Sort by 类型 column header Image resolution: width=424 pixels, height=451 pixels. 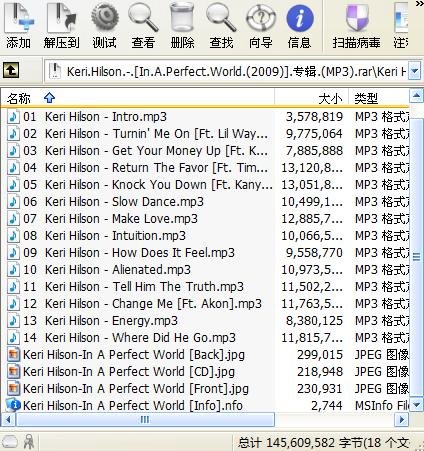pyautogui.click(x=379, y=98)
